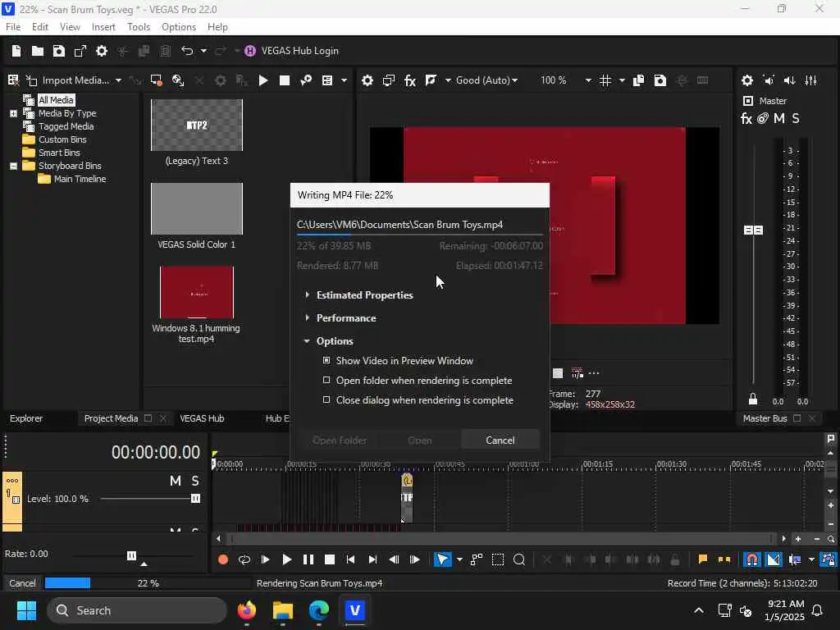
Task: Click Go to Start in transport bar
Action: (x=351, y=559)
